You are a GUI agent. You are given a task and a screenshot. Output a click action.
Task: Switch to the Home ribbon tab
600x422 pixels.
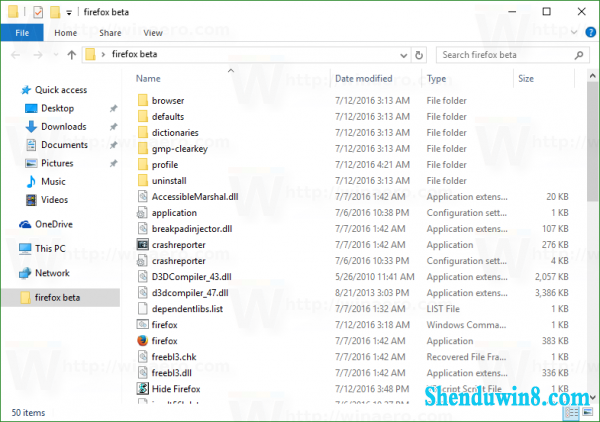[x=65, y=33]
